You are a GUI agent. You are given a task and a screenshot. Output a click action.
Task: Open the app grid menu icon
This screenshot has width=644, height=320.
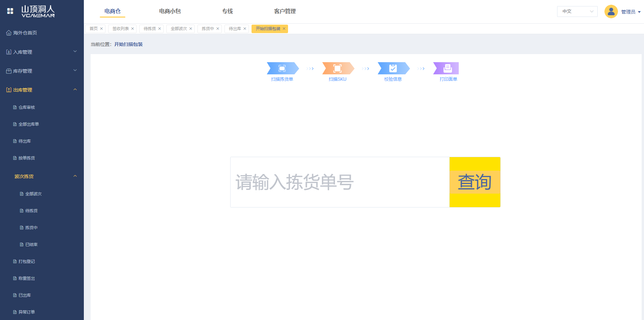coord(10,11)
